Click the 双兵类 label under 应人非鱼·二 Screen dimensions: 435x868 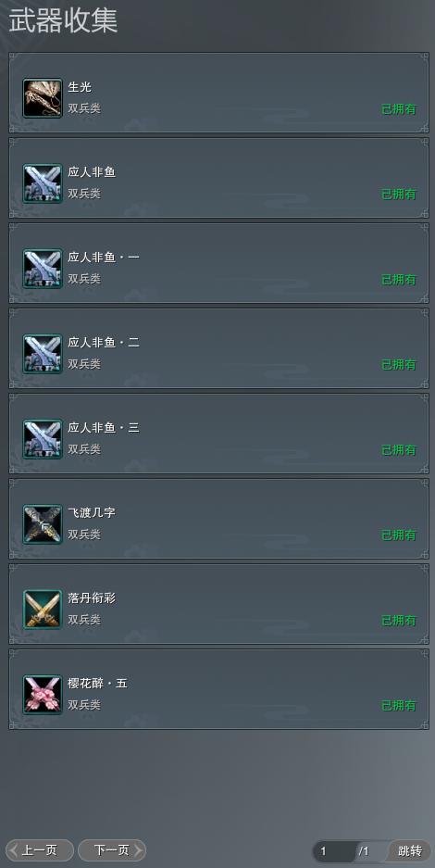[x=84, y=364]
